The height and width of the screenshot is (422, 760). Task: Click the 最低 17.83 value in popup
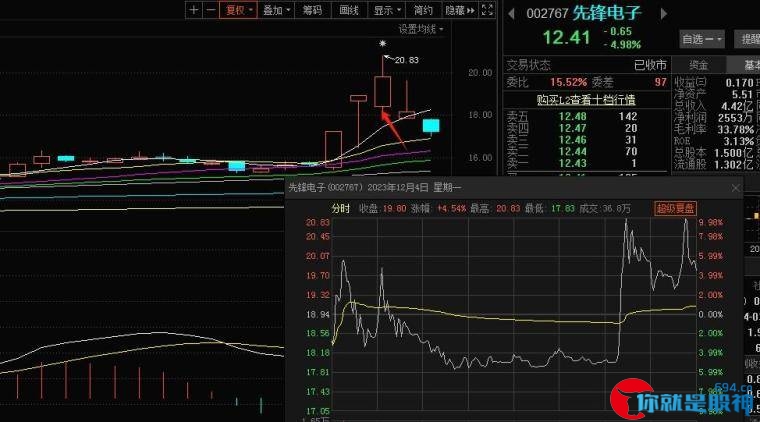tap(563, 209)
